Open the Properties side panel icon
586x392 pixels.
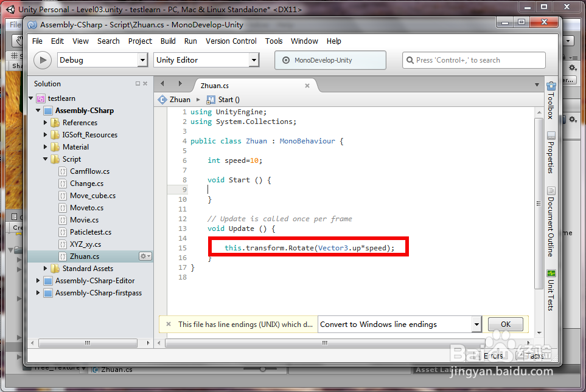pos(551,136)
